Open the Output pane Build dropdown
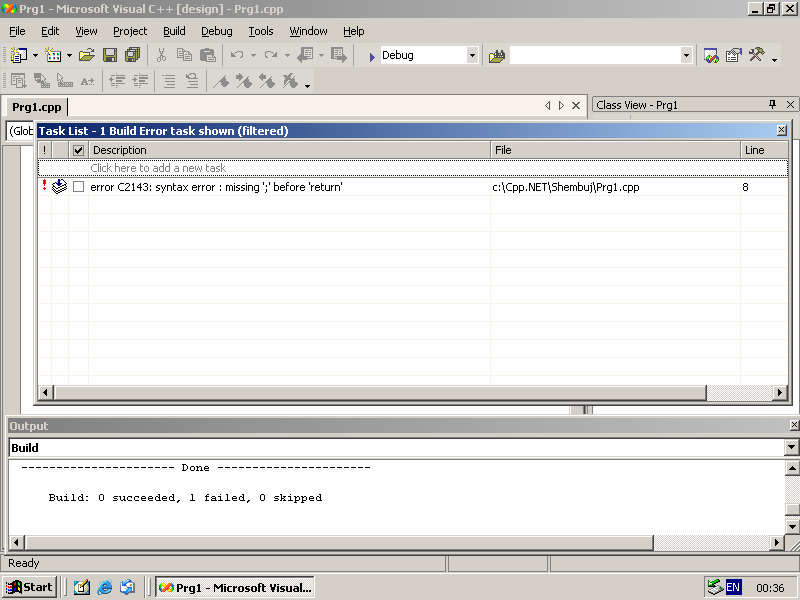 (x=791, y=447)
